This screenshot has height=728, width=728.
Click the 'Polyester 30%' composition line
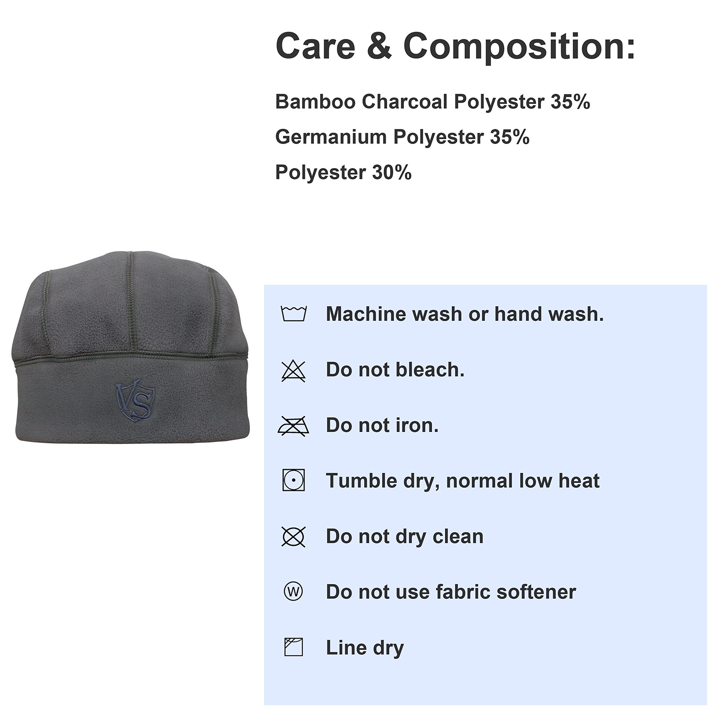pos(343,172)
